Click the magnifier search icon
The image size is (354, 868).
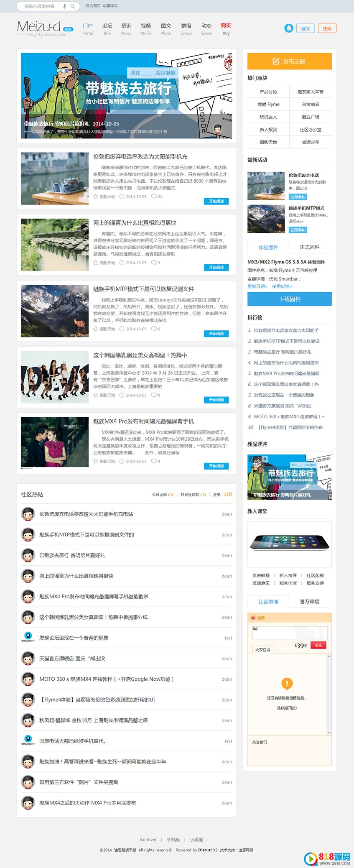coord(73,6)
